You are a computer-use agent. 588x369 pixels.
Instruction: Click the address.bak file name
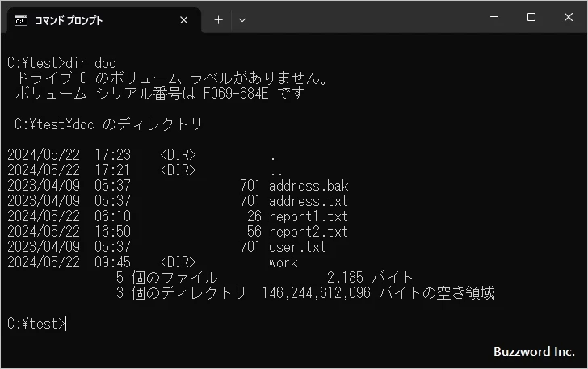click(x=309, y=186)
